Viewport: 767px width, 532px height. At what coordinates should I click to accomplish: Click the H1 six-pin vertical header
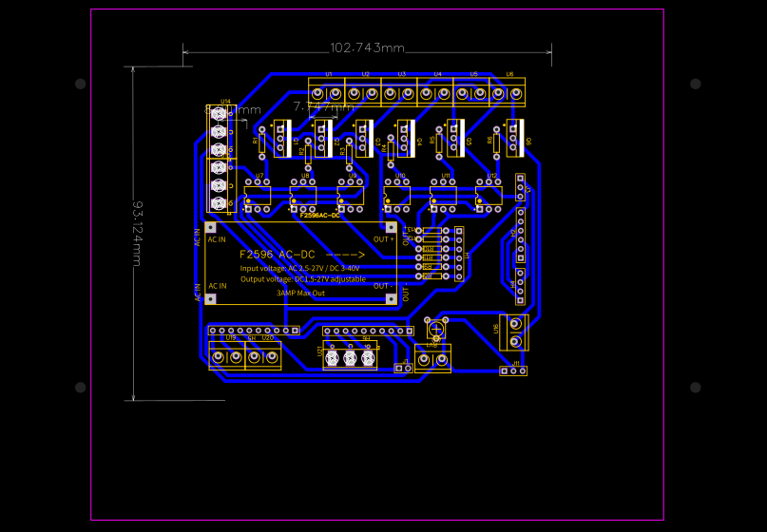tap(459, 254)
